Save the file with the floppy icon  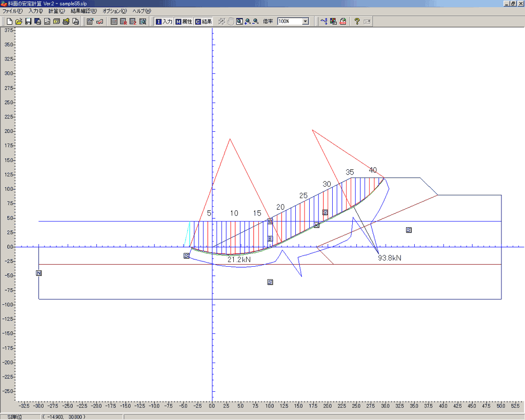tap(29, 22)
